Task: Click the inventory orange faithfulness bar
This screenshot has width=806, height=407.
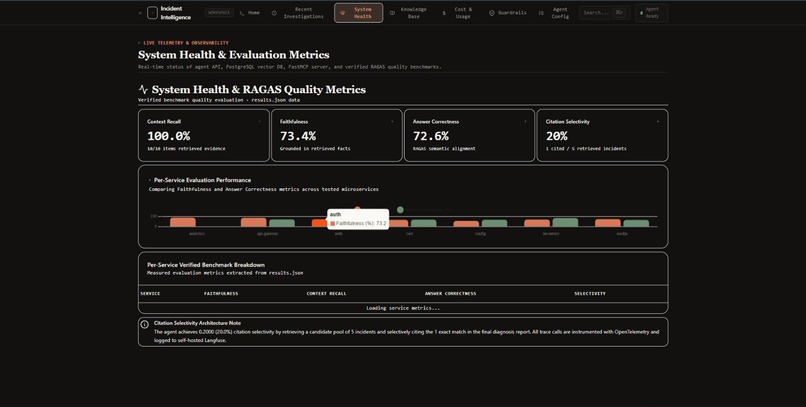Action: pos(537,223)
